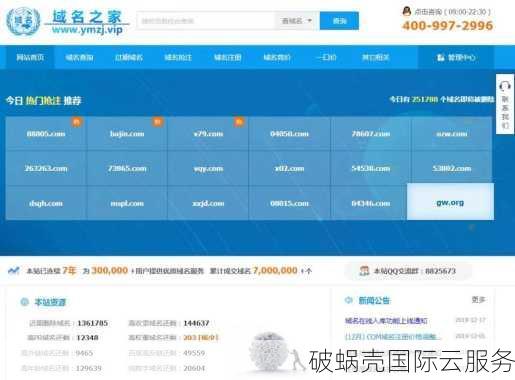Open the nav item right of 一口价
The height and width of the screenshot is (380, 515).
(x=376, y=57)
